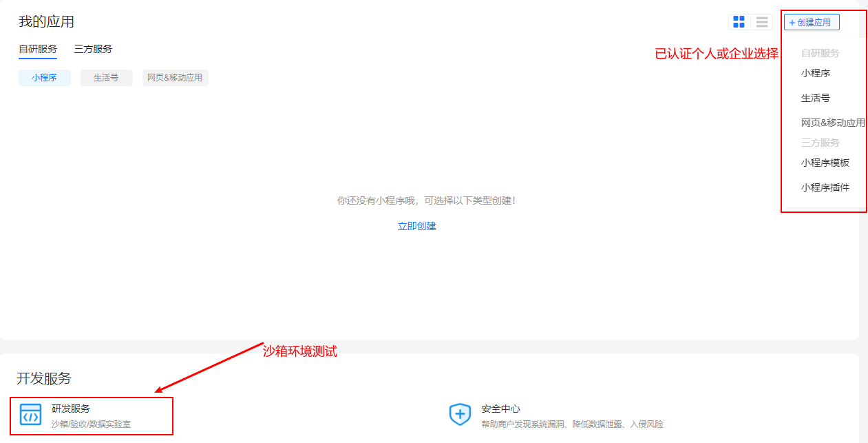This screenshot has height=443, width=868.
Task: Choose 小程序 in the create menu
Action: point(816,73)
